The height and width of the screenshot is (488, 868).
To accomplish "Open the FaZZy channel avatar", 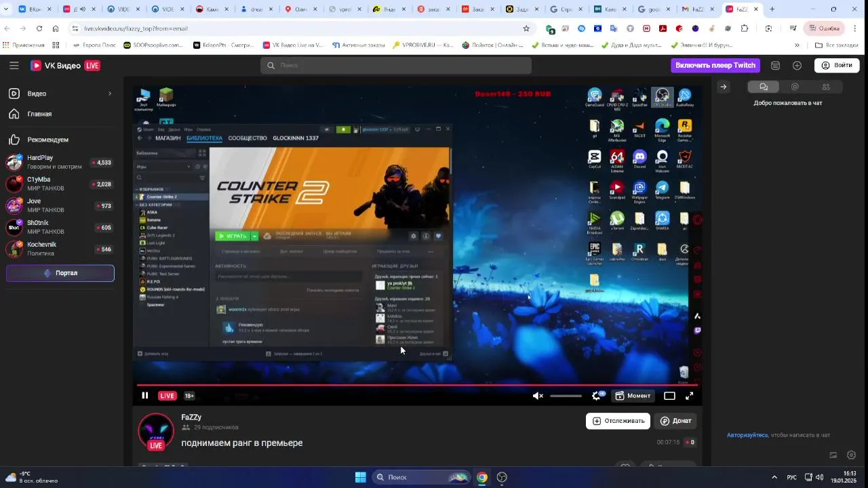I will (156, 431).
